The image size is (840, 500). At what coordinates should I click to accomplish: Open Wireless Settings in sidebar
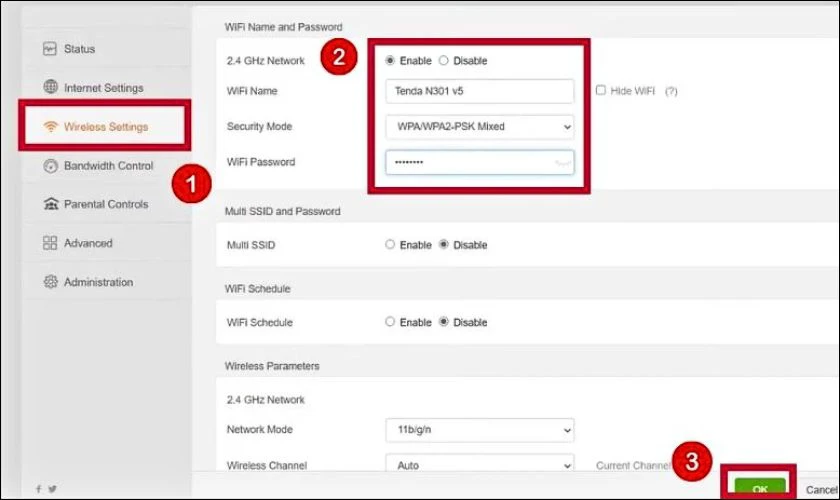tap(106, 126)
